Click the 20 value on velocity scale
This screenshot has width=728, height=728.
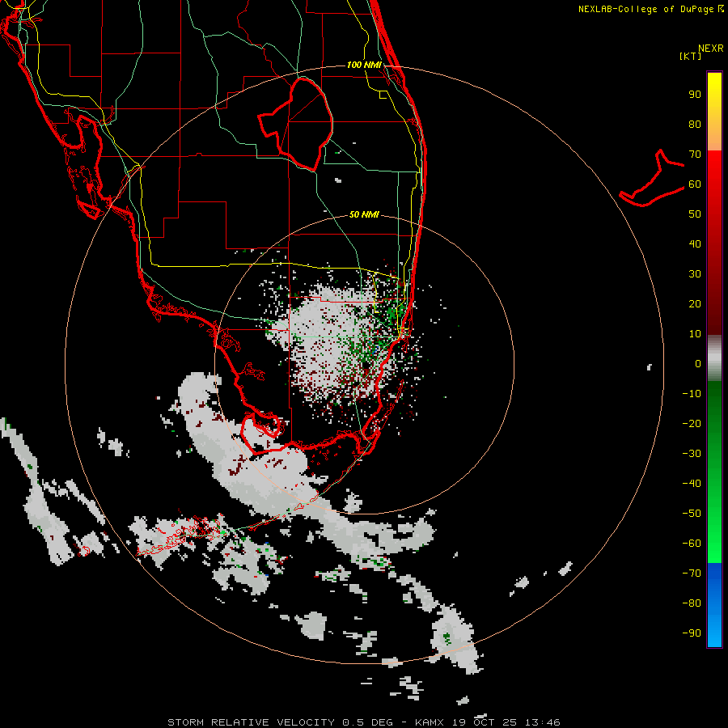click(695, 303)
